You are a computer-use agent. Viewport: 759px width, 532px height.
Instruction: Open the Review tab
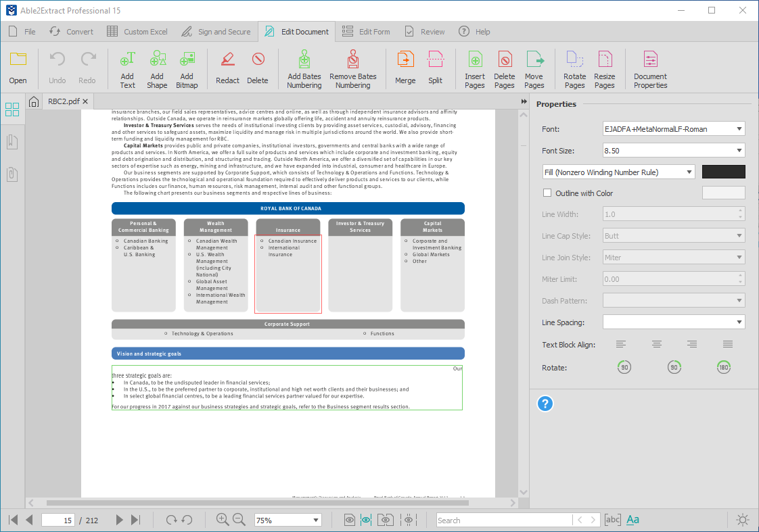(x=423, y=31)
